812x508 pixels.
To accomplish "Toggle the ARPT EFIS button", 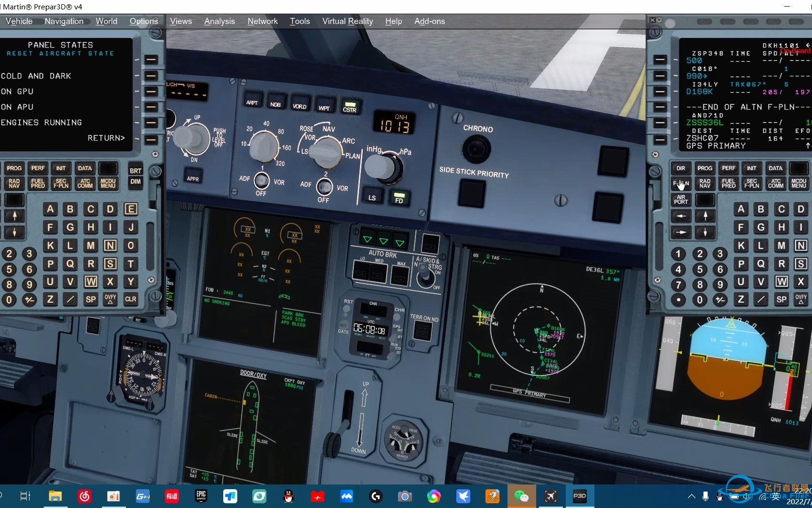I will click(x=252, y=102).
